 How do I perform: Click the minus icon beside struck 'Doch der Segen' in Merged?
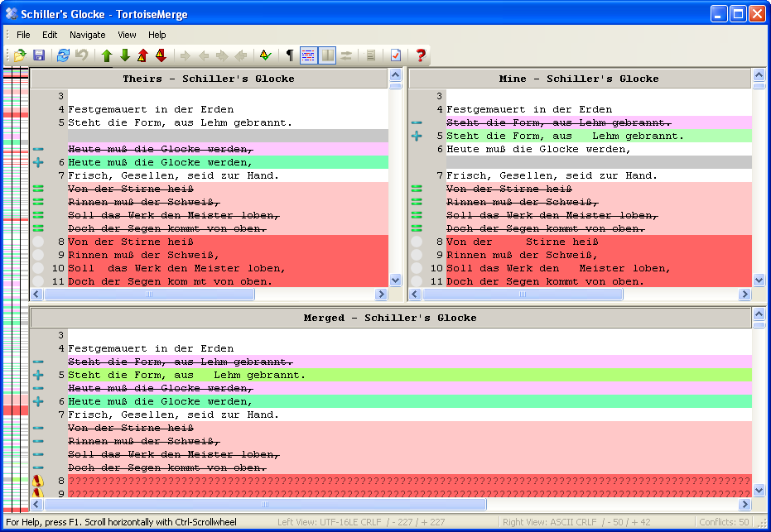tap(38, 467)
